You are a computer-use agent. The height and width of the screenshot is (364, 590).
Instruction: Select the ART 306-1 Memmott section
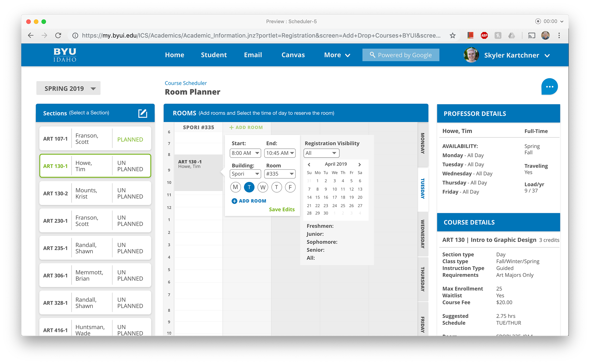[95, 276]
